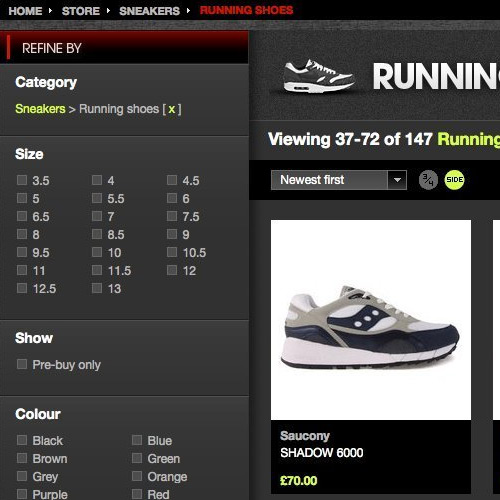Click the Sneakers category link
Image resolution: width=500 pixels, height=500 pixels.
pyautogui.click(x=40, y=109)
